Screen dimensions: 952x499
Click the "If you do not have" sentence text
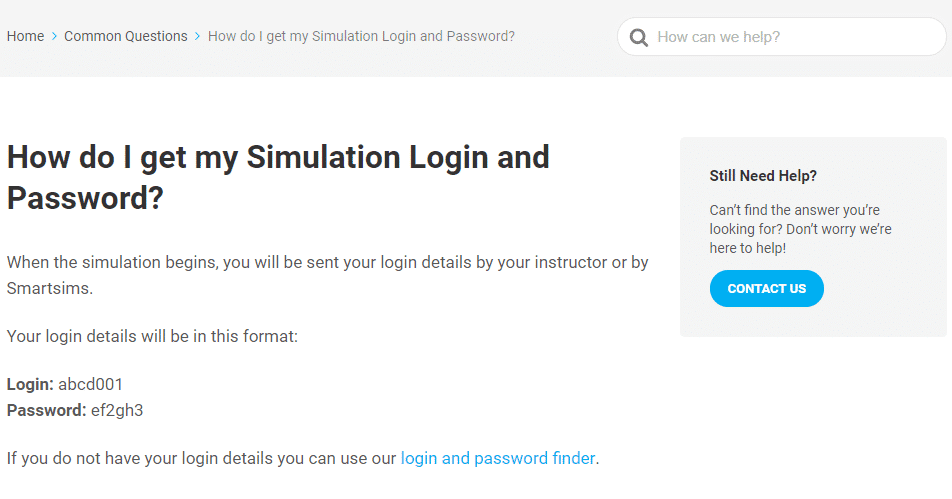[x=202, y=458]
